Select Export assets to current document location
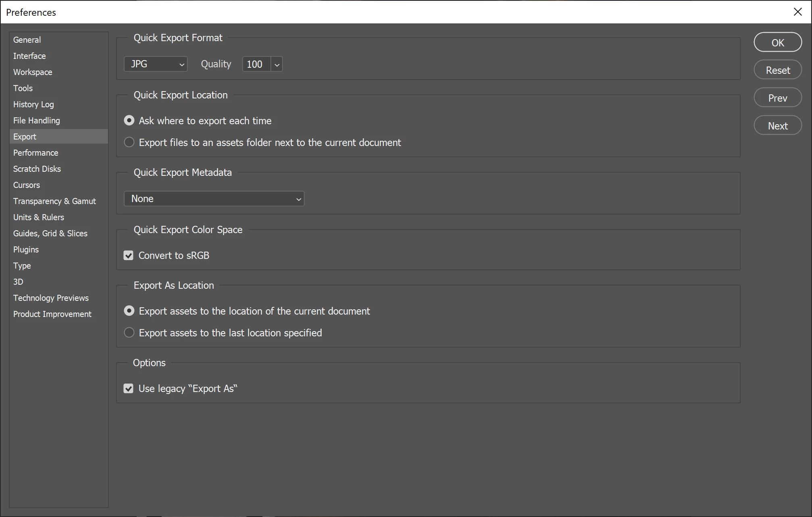The height and width of the screenshot is (517, 812). (129, 311)
